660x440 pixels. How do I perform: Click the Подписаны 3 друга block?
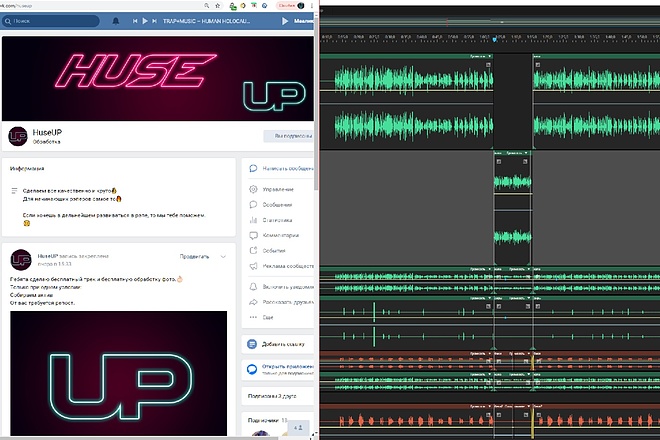(278, 396)
